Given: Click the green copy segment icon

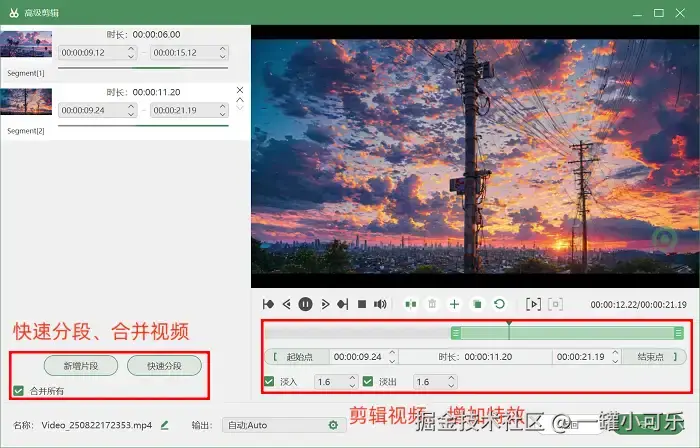Looking at the screenshot, I should 477,304.
